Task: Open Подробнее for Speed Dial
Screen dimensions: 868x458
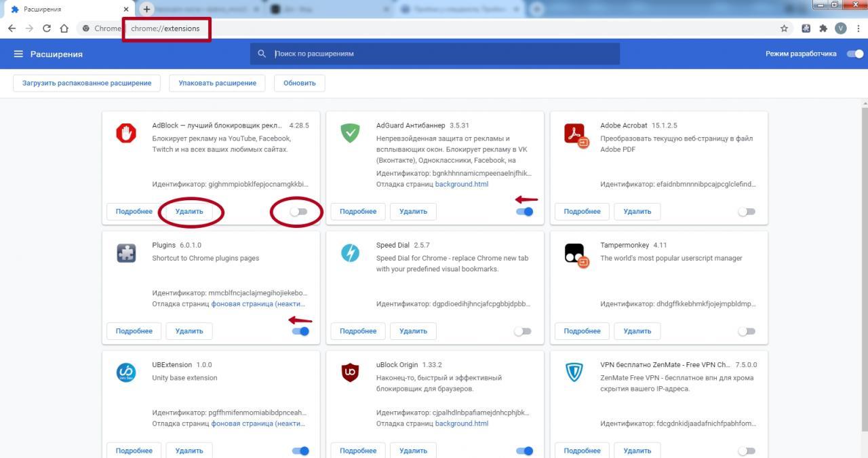Action: coord(358,331)
